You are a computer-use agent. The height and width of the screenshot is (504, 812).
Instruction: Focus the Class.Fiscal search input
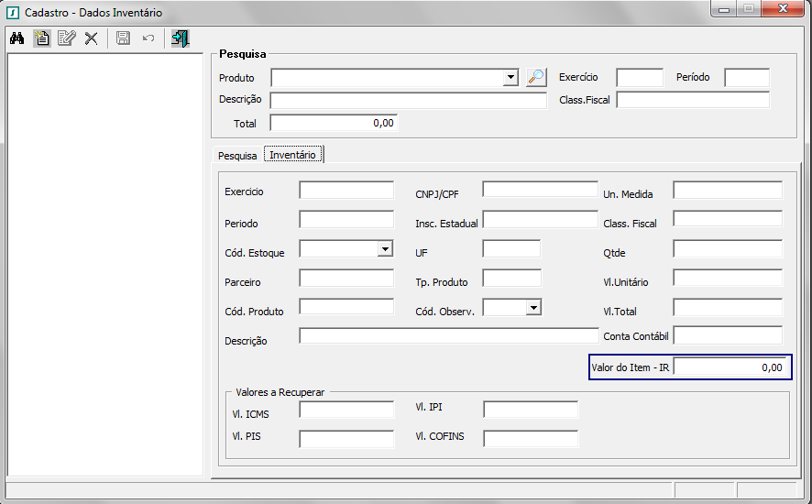pyautogui.click(x=692, y=100)
